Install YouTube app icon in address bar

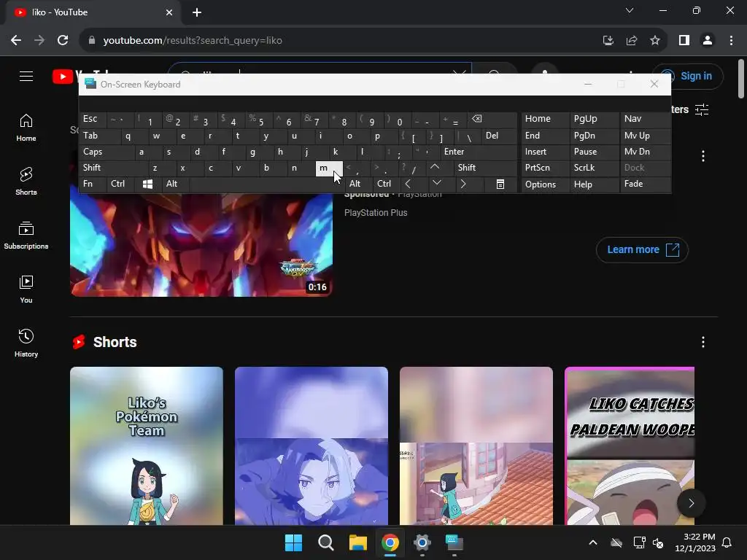pos(608,41)
